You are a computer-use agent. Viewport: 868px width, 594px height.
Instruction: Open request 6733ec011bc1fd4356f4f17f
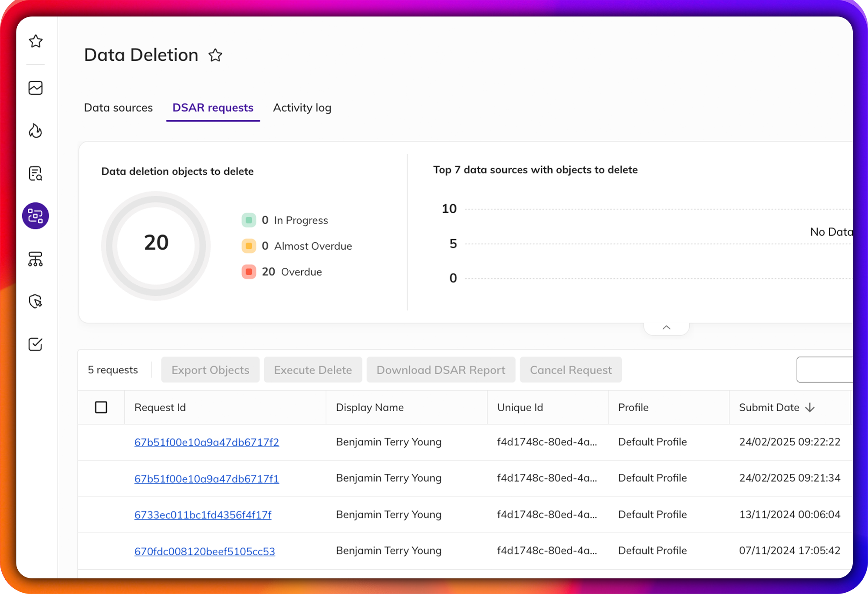[203, 515]
